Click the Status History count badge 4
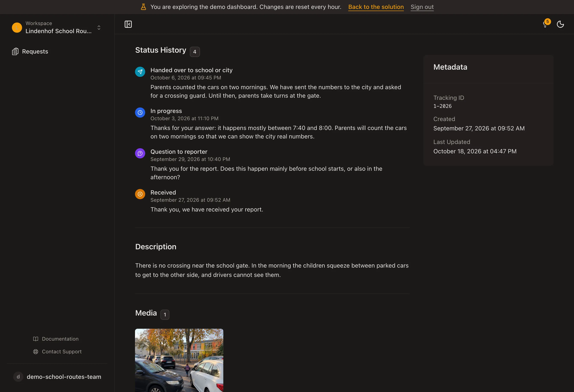Image resolution: width=574 pixels, height=392 pixels. coord(195,52)
